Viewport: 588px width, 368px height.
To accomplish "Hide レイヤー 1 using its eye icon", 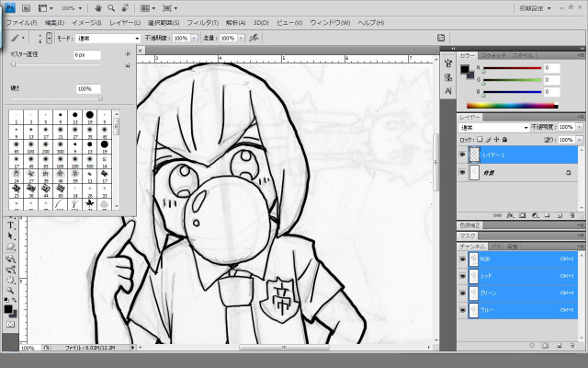I will (462, 155).
